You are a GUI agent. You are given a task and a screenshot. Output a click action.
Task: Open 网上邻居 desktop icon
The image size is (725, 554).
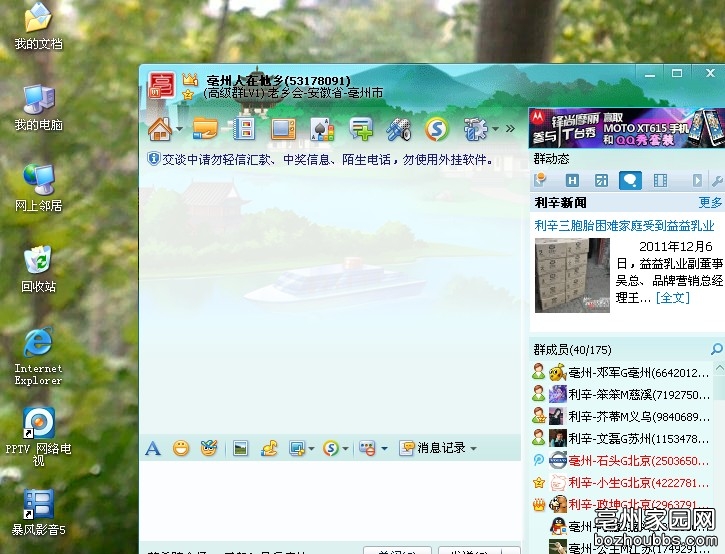coord(38,188)
